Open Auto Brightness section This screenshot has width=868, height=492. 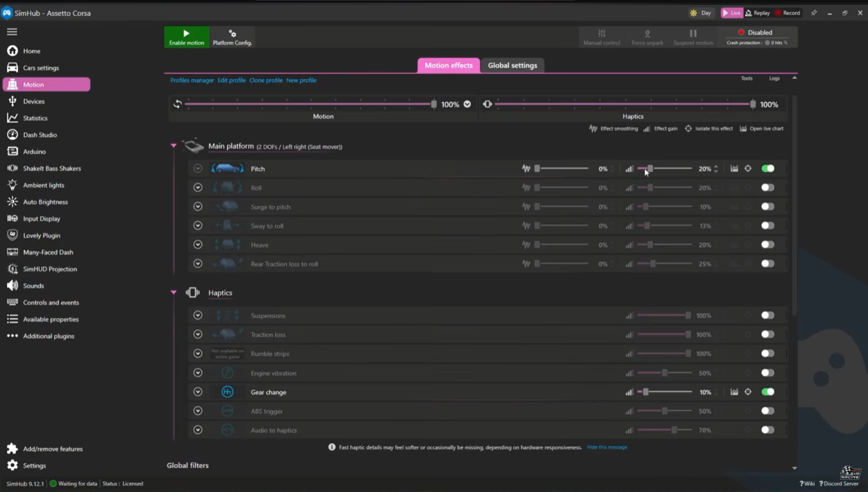[x=45, y=202]
